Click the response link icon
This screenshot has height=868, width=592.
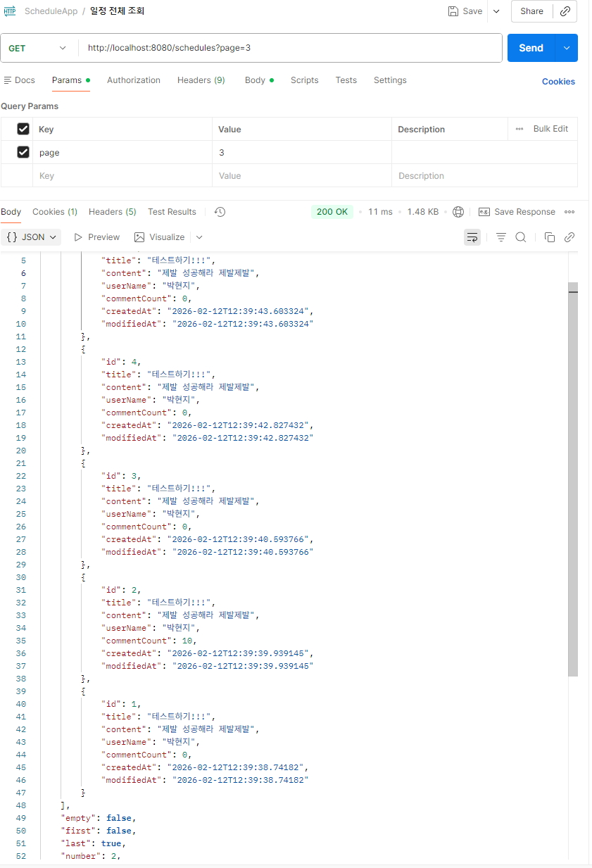(x=569, y=237)
